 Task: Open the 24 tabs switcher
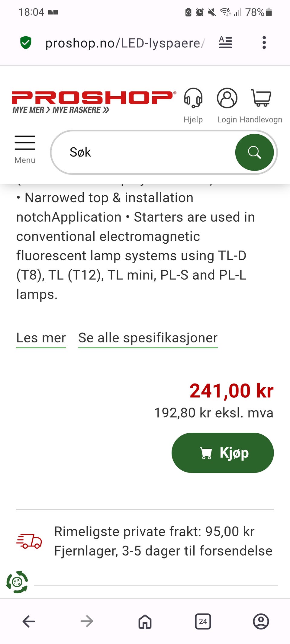click(x=203, y=621)
